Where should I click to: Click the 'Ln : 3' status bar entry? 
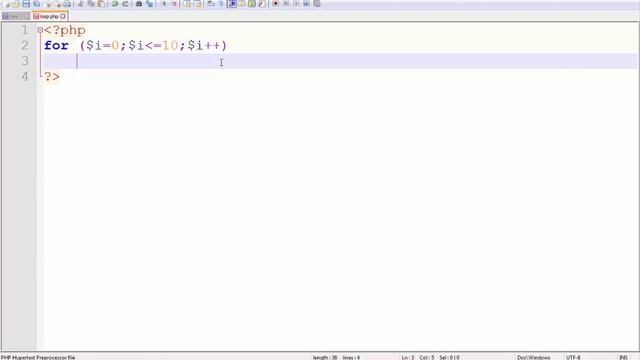(408, 357)
